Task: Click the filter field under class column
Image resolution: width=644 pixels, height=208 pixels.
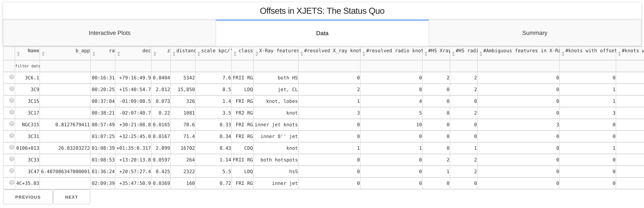Action: pyautogui.click(x=242, y=66)
